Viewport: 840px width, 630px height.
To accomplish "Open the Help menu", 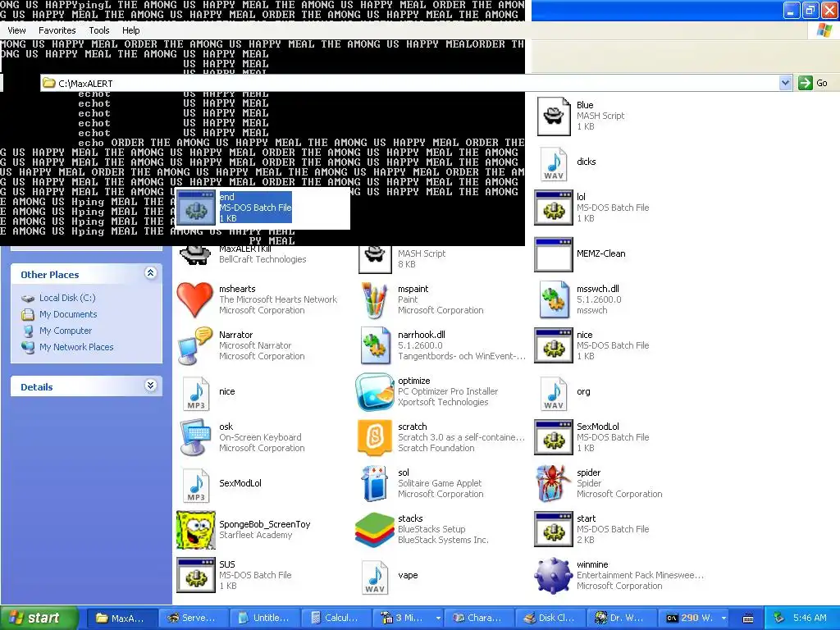I will click(130, 30).
